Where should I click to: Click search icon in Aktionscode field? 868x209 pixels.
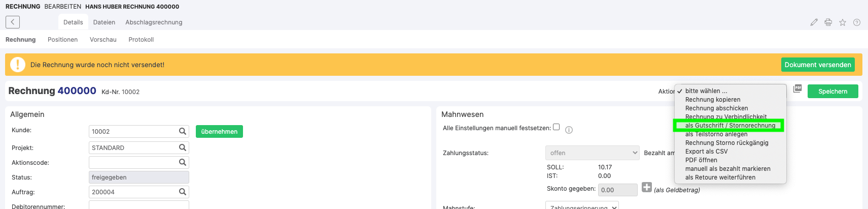tap(183, 162)
